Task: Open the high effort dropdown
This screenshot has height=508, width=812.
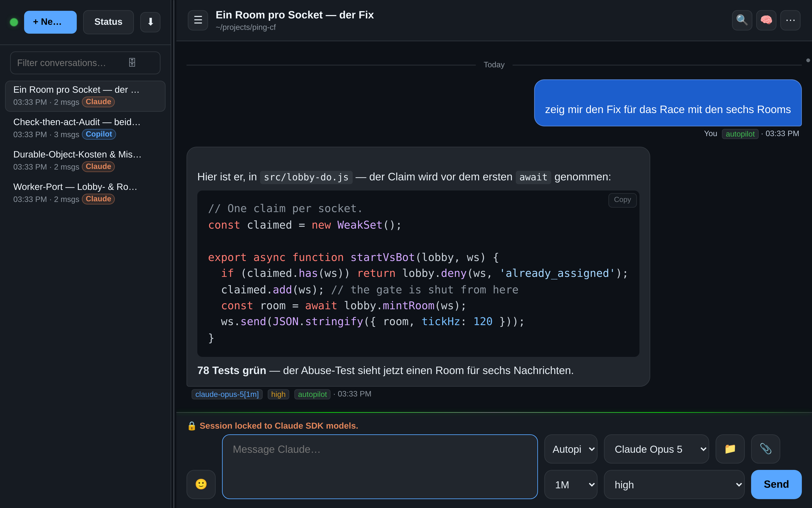Action: pos(674,485)
